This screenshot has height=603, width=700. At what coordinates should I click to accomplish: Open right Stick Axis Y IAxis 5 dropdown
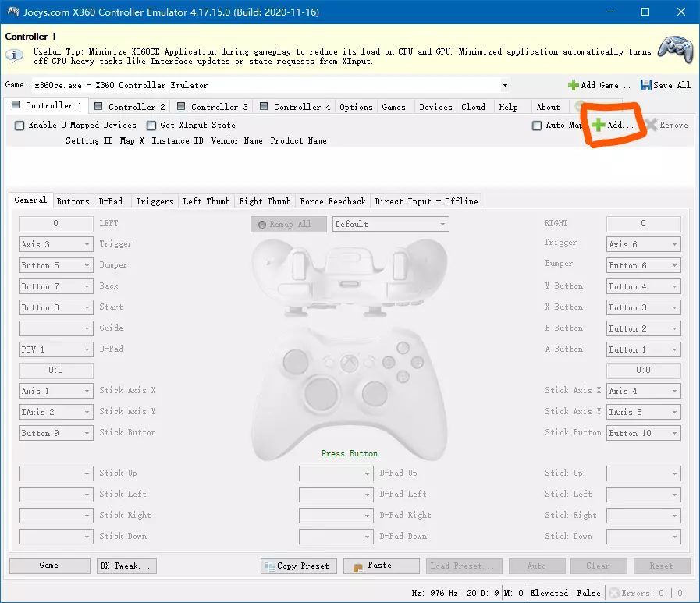(643, 412)
